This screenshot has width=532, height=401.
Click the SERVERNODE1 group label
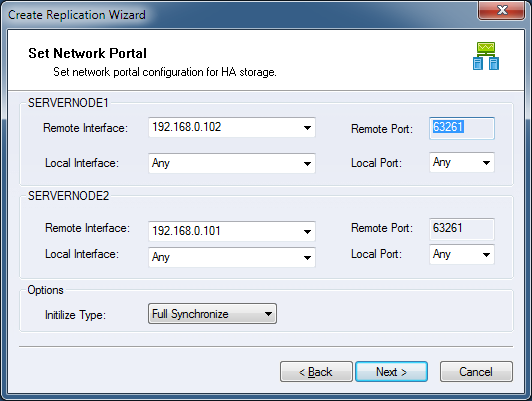[x=68, y=103]
